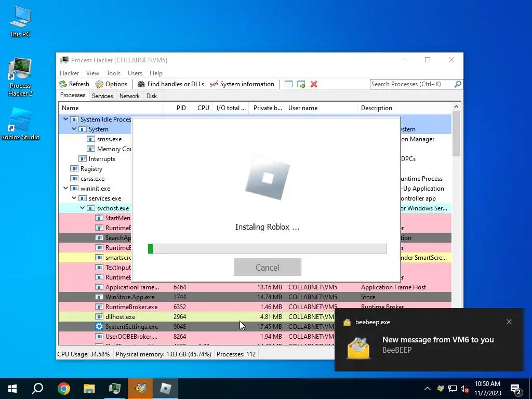The image size is (532, 399).
Task: Click the Process Hacker 2 desktop shortcut
Action: point(20,77)
